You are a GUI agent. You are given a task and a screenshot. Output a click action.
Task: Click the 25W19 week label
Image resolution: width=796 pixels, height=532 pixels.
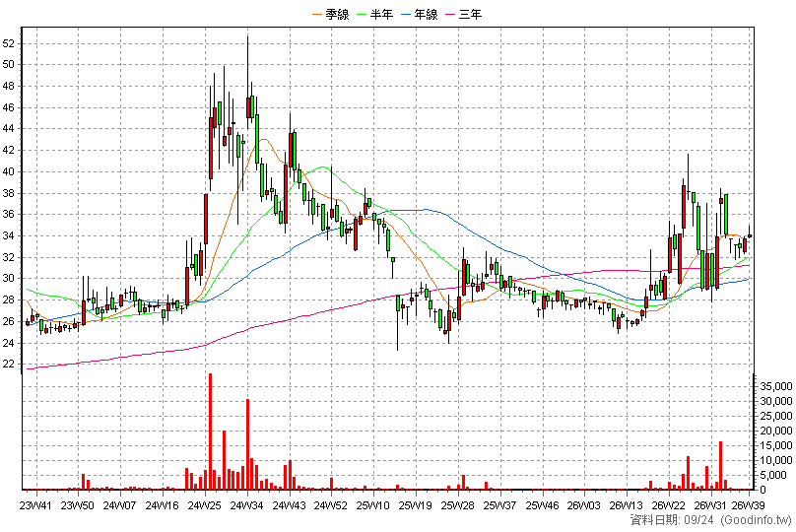(x=415, y=505)
